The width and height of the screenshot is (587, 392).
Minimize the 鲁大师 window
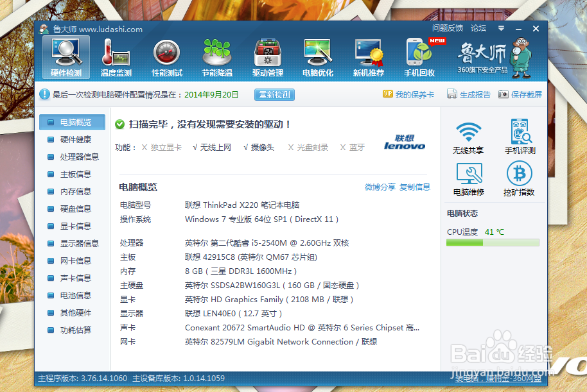pyautogui.click(x=518, y=29)
